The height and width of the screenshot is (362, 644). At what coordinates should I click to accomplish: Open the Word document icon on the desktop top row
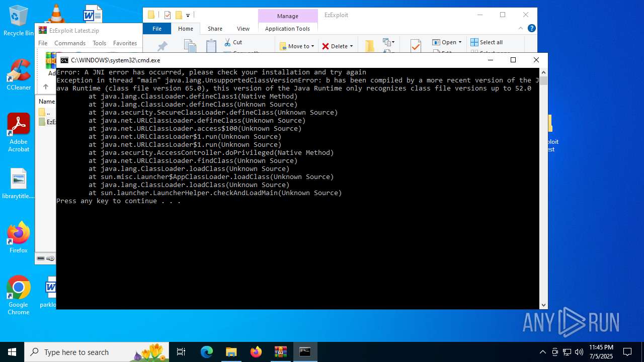pyautogui.click(x=93, y=14)
